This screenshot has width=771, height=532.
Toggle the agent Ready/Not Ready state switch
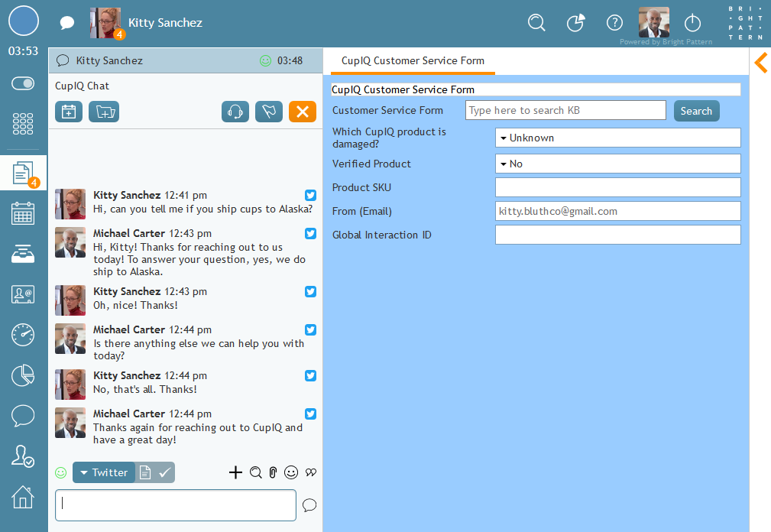click(23, 83)
